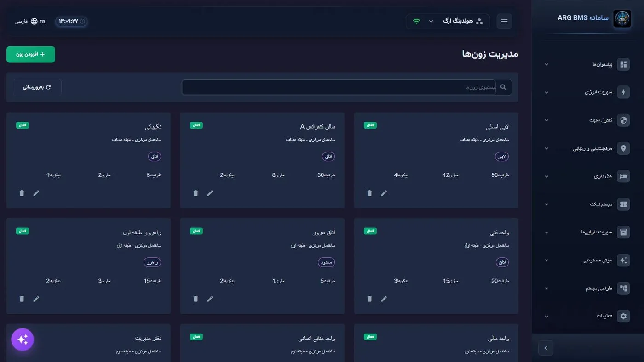Edit the اتاق سرور zone via pencil icon
Image resolution: width=644 pixels, height=362 pixels.
point(210,299)
